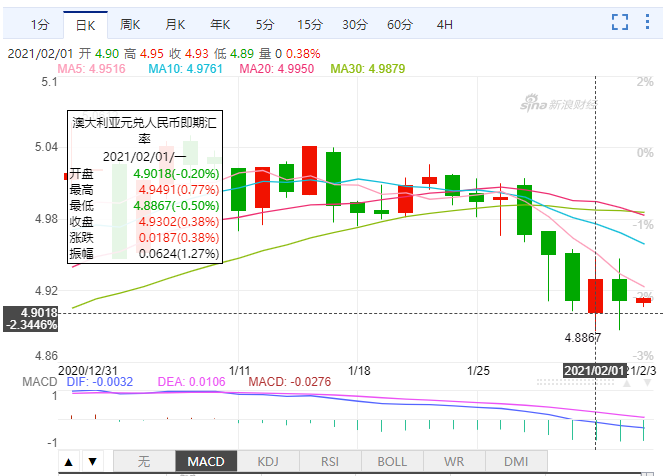The width and height of the screenshot is (663, 476).
Task: Click the 2020/12/31 date axis label
Action: point(88,371)
